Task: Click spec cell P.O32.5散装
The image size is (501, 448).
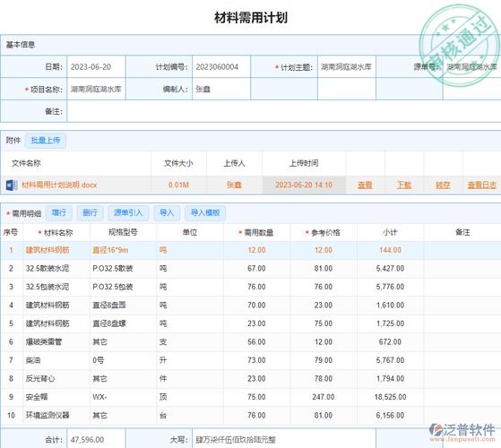Action: pyautogui.click(x=113, y=269)
